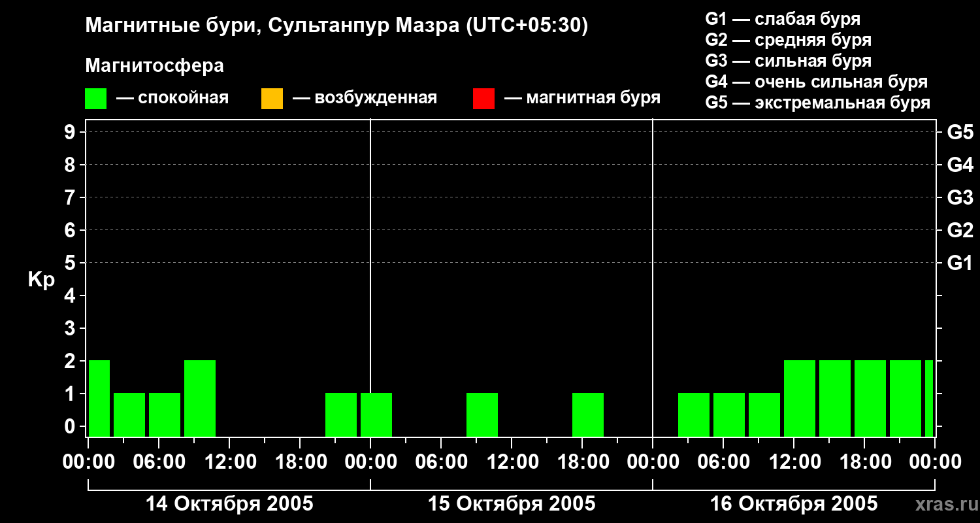Click the '16 Октября 2005' date label

[794, 504]
